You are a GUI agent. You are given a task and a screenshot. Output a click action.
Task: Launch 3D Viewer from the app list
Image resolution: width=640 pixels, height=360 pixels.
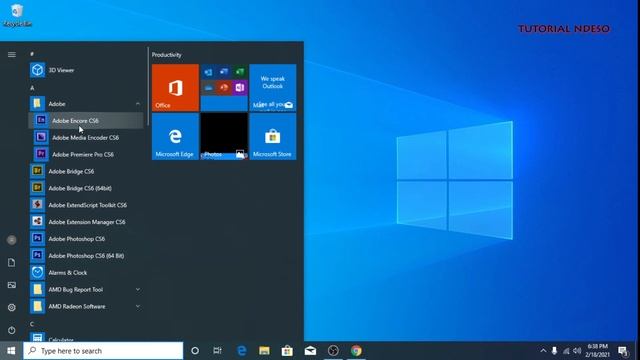pos(86,70)
